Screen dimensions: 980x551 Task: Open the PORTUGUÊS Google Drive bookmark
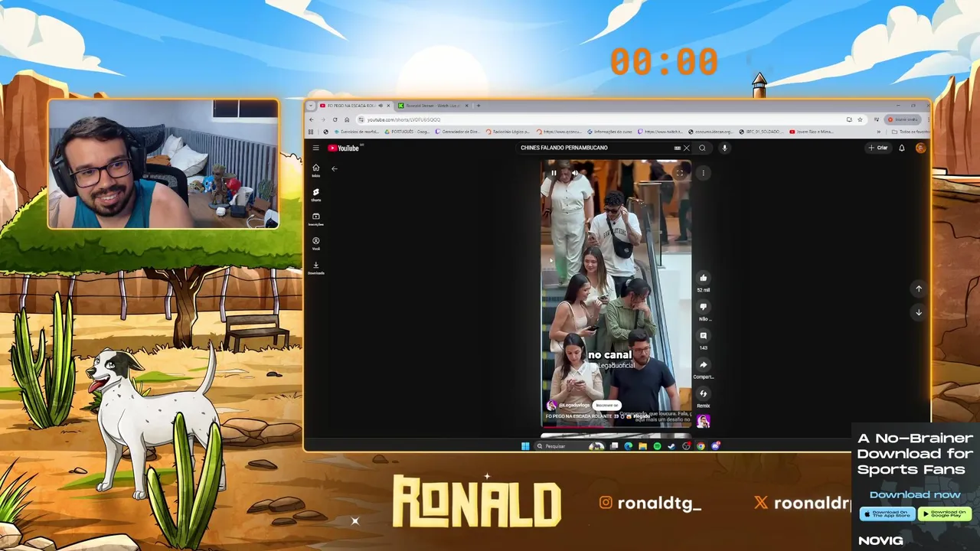point(407,132)
